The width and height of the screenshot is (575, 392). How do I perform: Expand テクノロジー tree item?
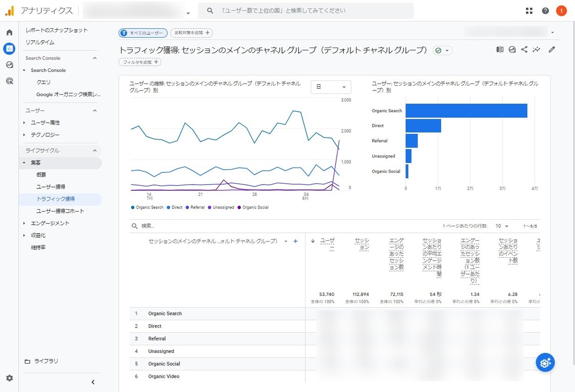coord(24,135)
